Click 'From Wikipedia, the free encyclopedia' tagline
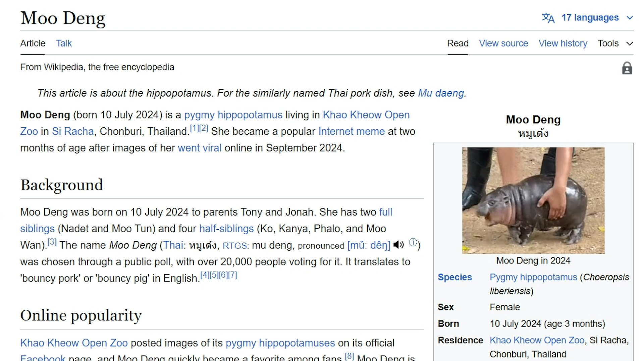Screen dimensions: 644x361 point(97,67)
